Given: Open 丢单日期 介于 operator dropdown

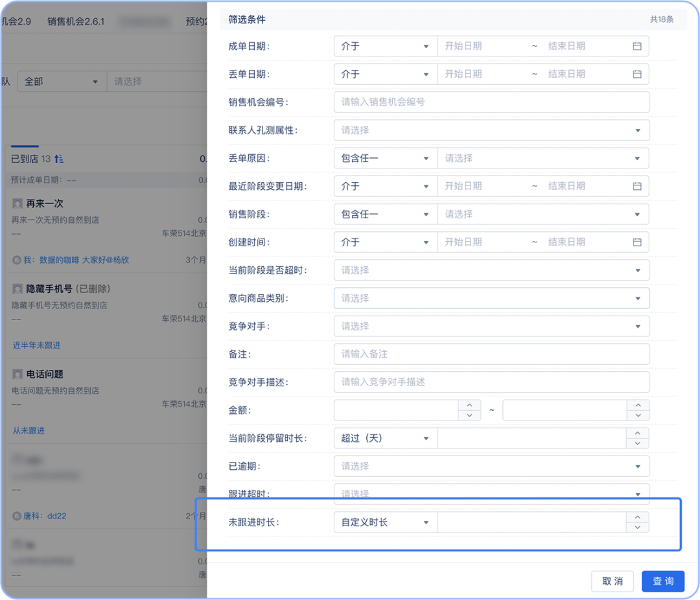Looking at the screenshot, I should point(386,74).
